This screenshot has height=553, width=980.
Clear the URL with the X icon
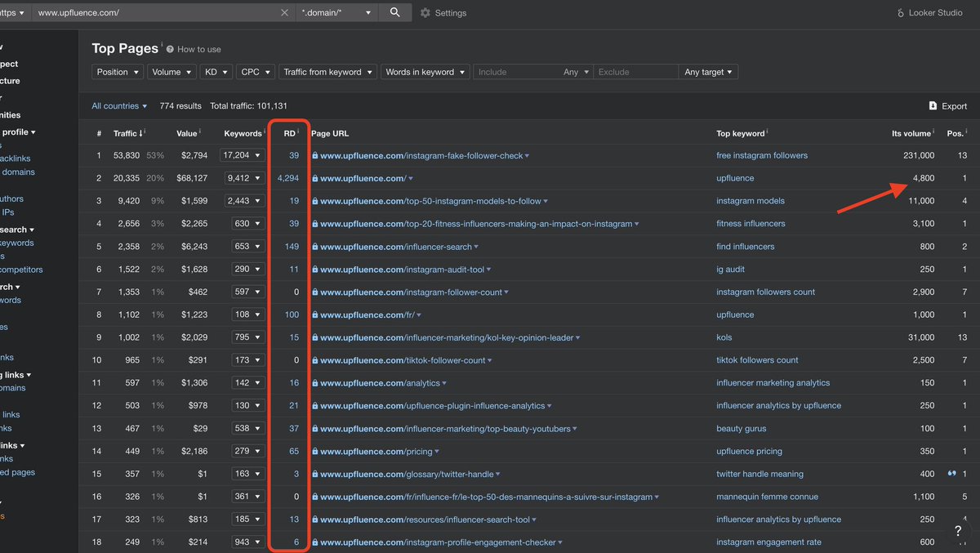tap(284, 13)
